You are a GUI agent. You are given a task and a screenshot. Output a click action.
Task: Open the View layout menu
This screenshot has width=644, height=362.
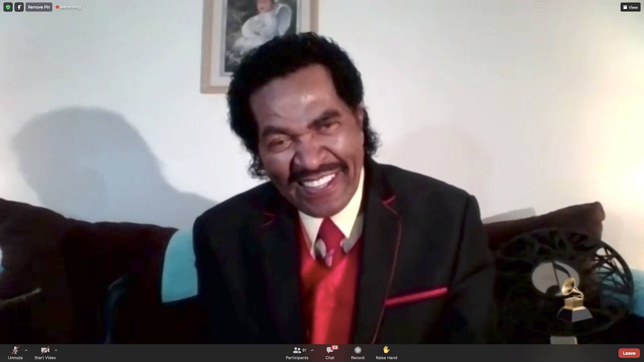click(x=630, y=7)
